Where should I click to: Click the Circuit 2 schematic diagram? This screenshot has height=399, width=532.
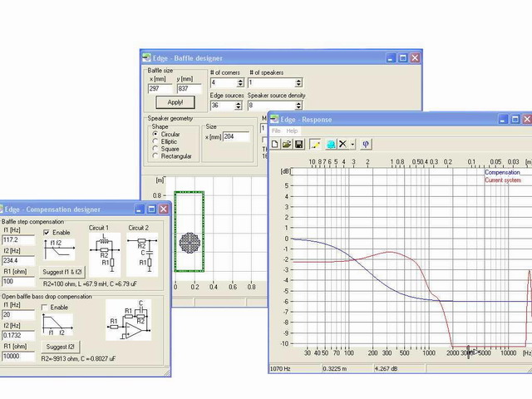pyautogui.click(x=142, y=254)
